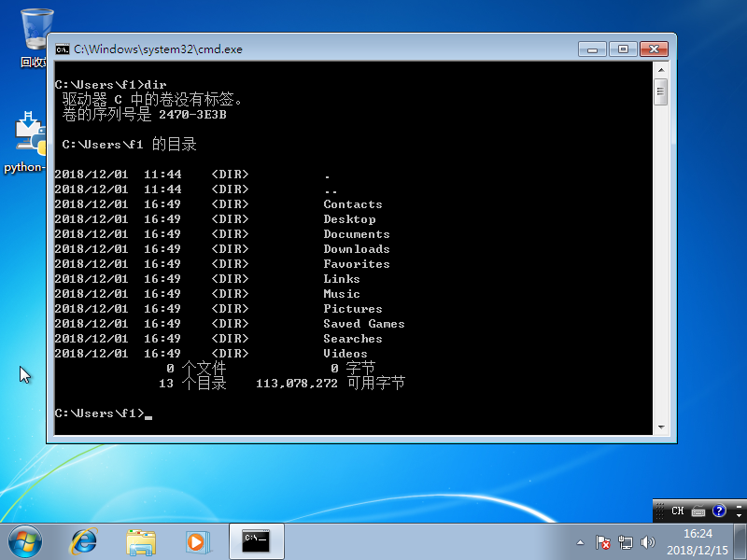Click Show Desktop strip at taskbar end
The height and width of the screenshot is (560, 747).
pyautogui.click(x=740, y=542)
